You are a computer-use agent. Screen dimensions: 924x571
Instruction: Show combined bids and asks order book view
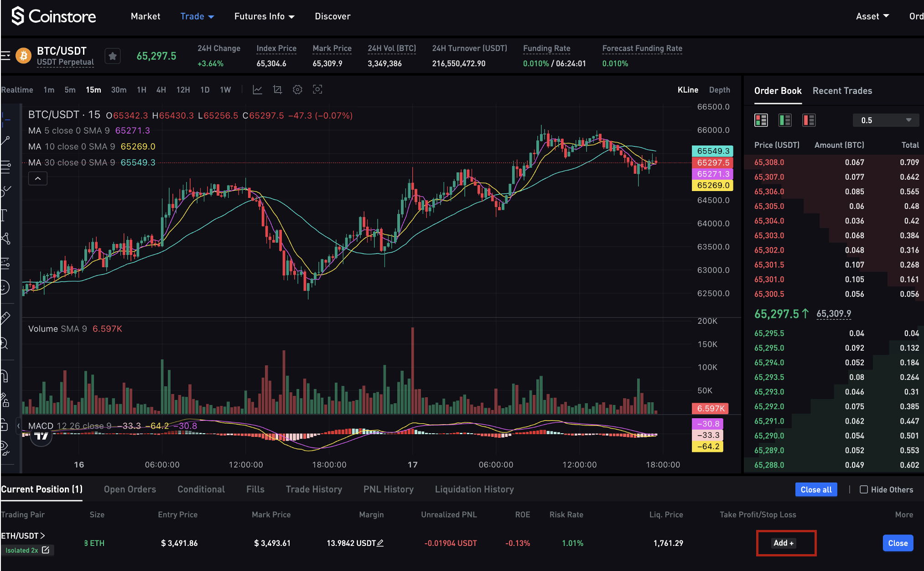pos(761,120)
